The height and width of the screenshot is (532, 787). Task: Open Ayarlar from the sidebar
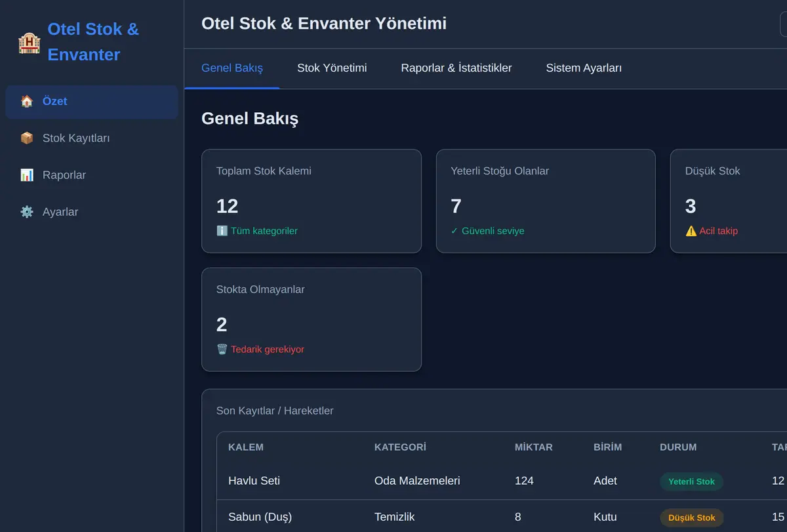[92, 212]
